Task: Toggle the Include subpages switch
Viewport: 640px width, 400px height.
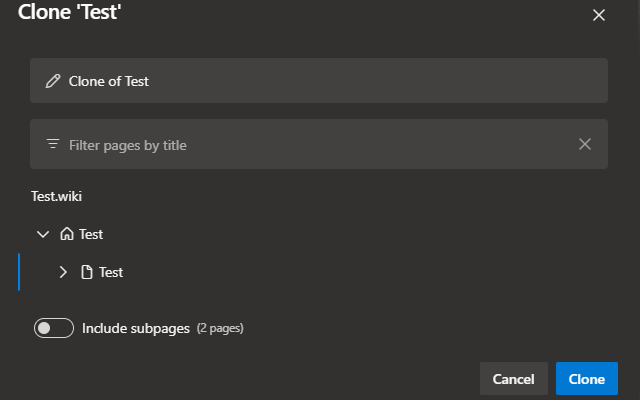Action: pyautogui.click(x=54, y=328)
